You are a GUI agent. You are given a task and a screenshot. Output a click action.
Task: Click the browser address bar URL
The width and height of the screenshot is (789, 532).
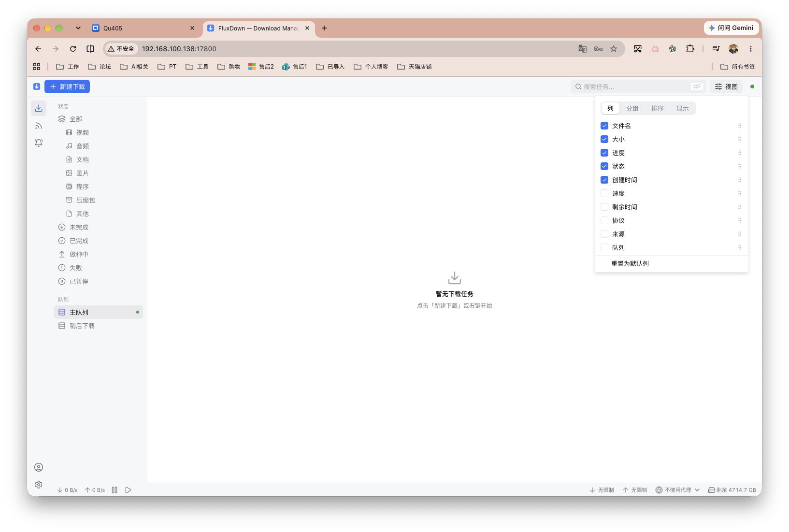pos(179,49)
